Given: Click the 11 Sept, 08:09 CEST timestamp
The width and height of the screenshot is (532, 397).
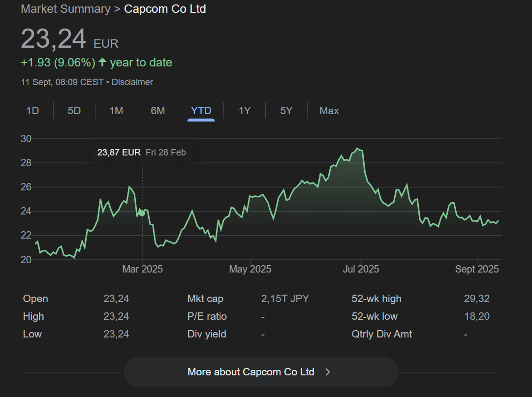Looking at the screenshot, I should 62,82.
